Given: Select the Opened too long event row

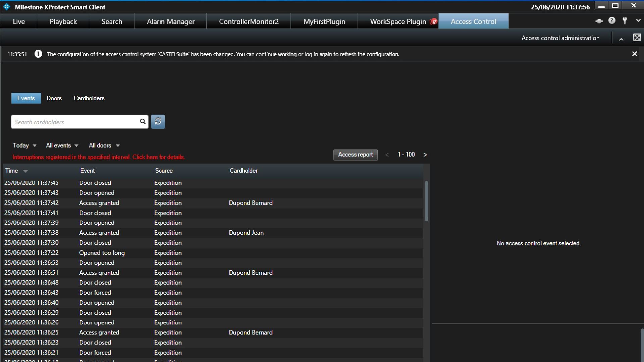Looking at the screenshot, I should [x=213, y=253].
